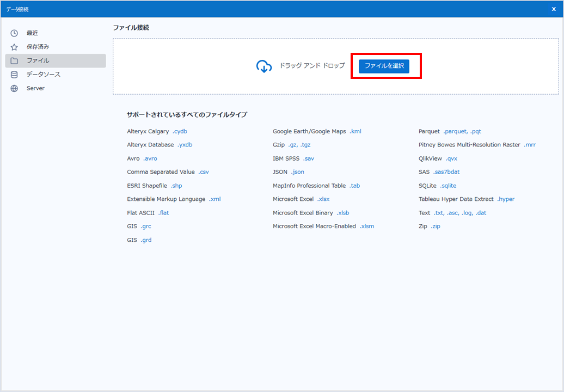Switch to the データソース tab
This screenshot has width=564, height=392.
44,75
